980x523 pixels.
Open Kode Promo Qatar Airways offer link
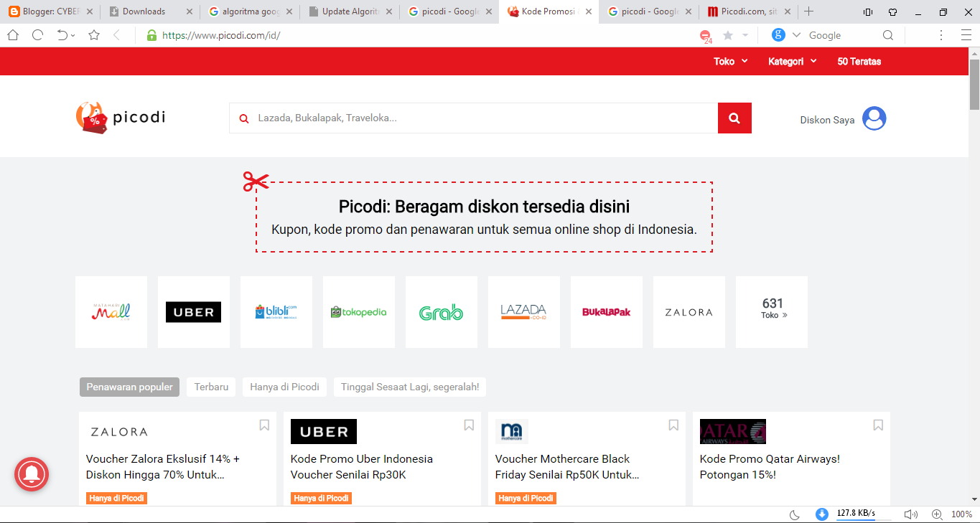770,466
